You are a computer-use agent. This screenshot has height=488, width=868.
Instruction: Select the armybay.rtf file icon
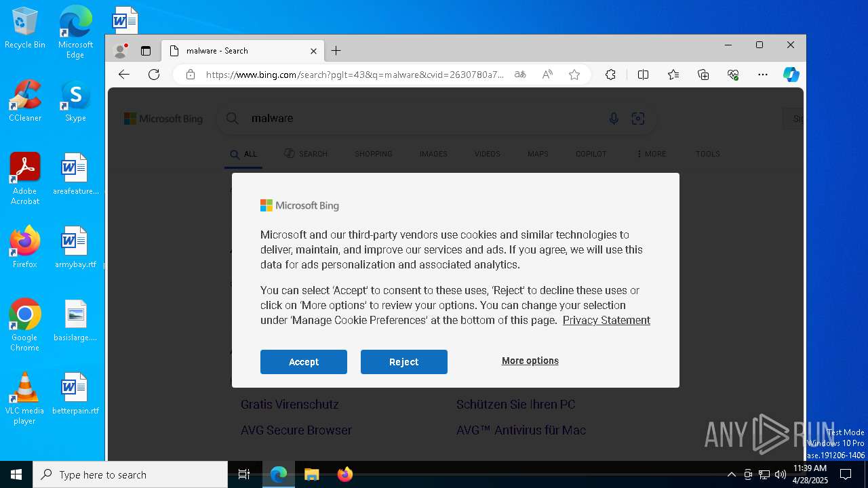pos(75,247)
